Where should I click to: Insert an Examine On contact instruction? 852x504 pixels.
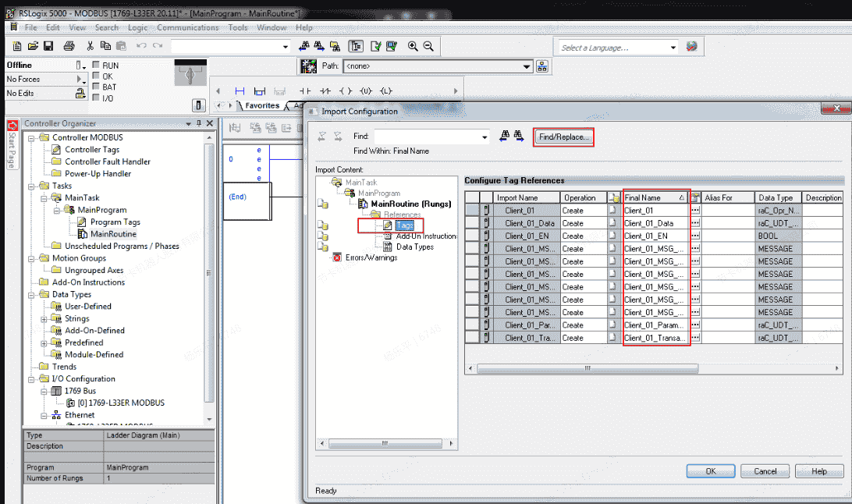pyautogui.click(x=305, y=91)
